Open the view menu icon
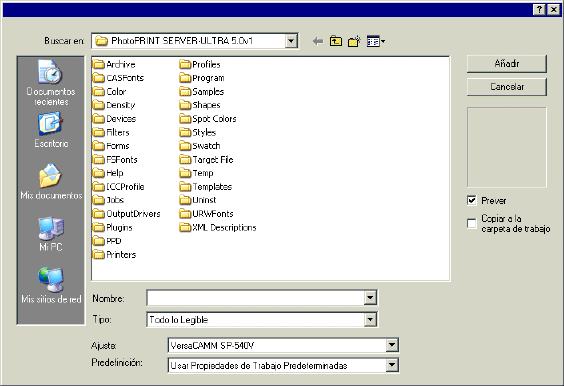Viewport: 564px width, 386px height. coord(376,41)
